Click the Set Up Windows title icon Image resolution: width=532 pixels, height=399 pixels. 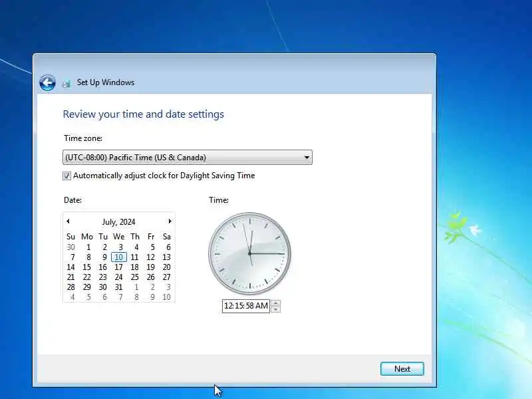(x=66, y=84)
